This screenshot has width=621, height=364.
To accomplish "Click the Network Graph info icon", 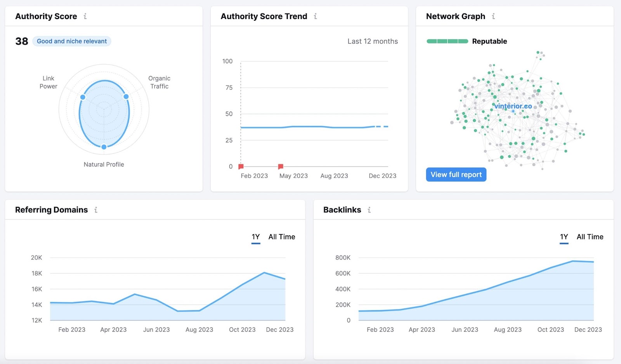I will 493,16.
